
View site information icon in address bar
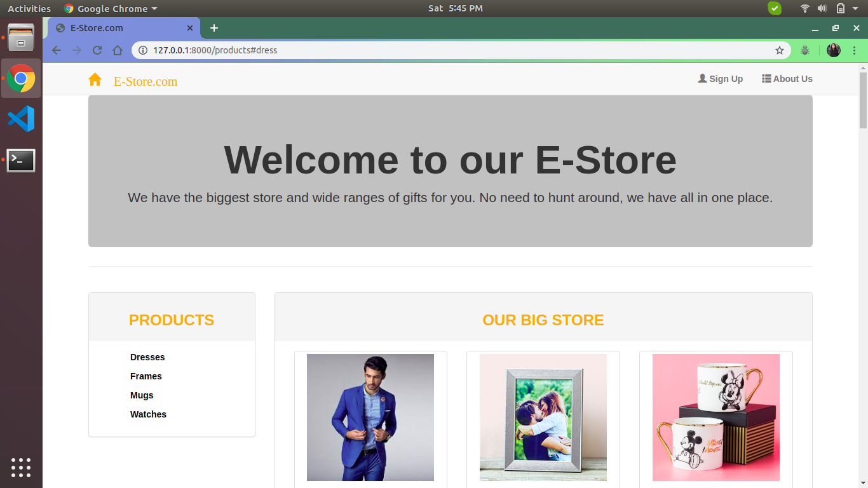pyautogui.click(x=142, y=50)
